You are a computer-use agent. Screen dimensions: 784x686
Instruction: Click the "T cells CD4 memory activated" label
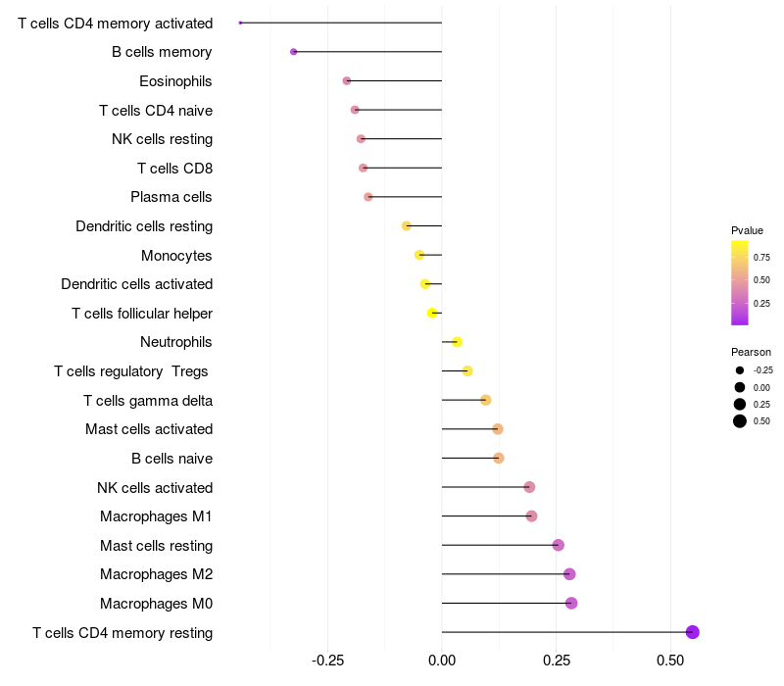pos(115,23)
